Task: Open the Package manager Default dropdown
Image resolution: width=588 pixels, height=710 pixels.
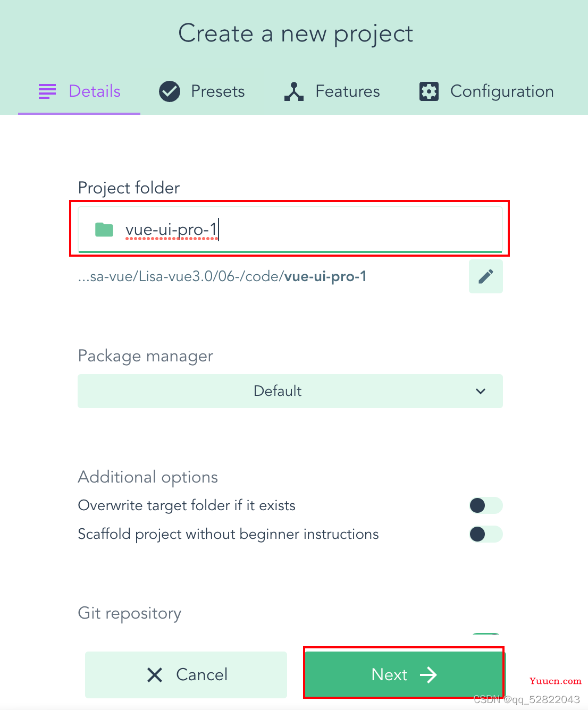Action: 290,391
